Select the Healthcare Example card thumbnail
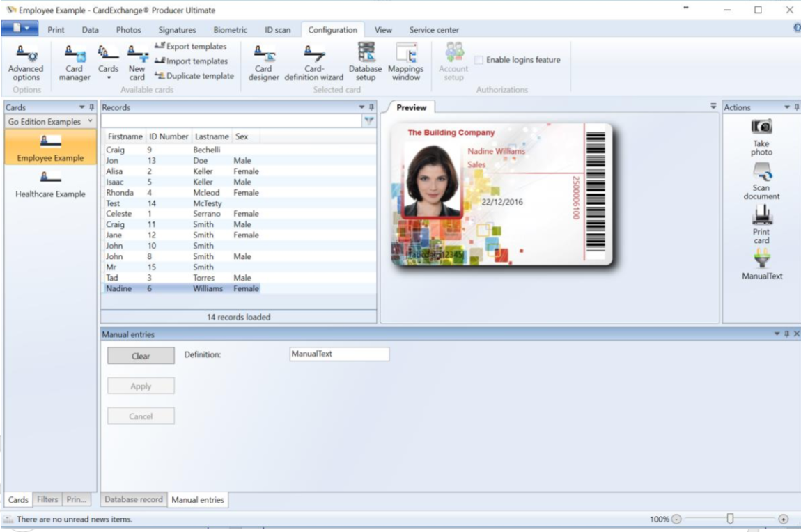Viewport: 801px width, 532px height. (x=50, y=184)
